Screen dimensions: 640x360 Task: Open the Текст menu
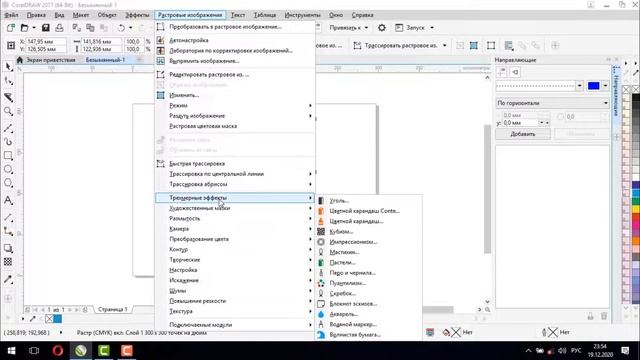[x=238, y=15]
